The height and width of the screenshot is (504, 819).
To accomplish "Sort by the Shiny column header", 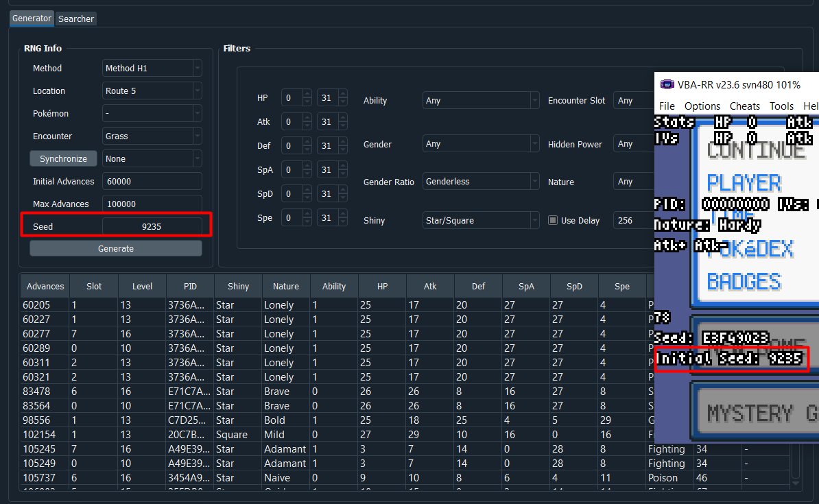I will 238,286.
